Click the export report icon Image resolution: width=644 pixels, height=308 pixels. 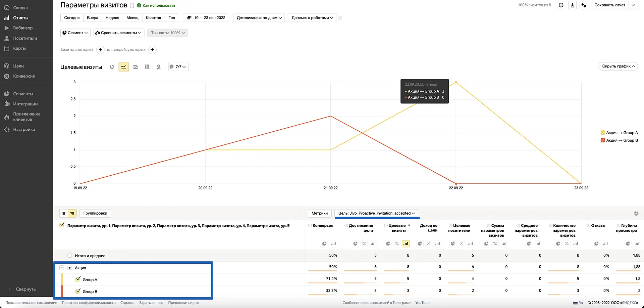coord(573,5)
